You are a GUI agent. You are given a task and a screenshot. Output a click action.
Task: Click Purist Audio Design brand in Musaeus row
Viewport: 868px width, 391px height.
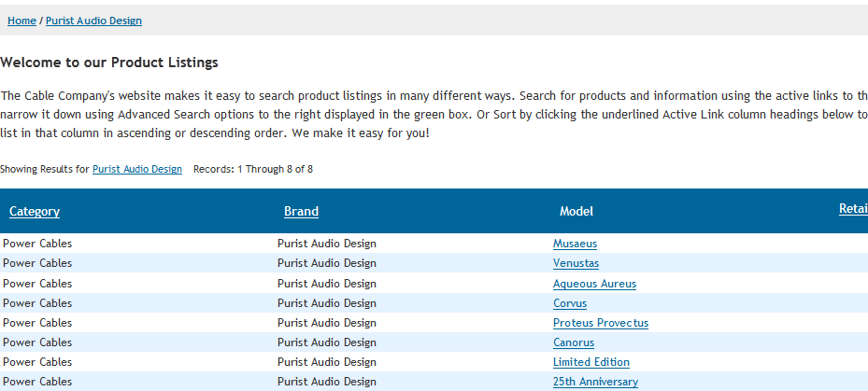pyautogui.click(x=327, y=244)
